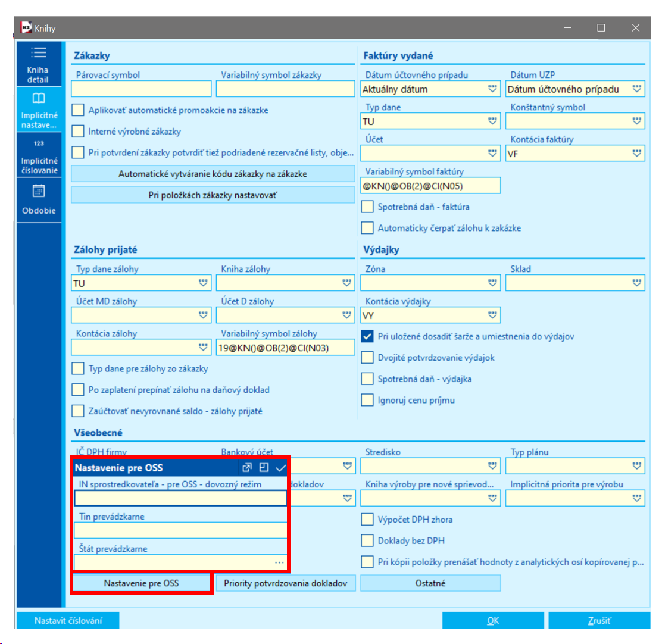Click the calendar icon for Obdobie

click(x=39, y=191)
